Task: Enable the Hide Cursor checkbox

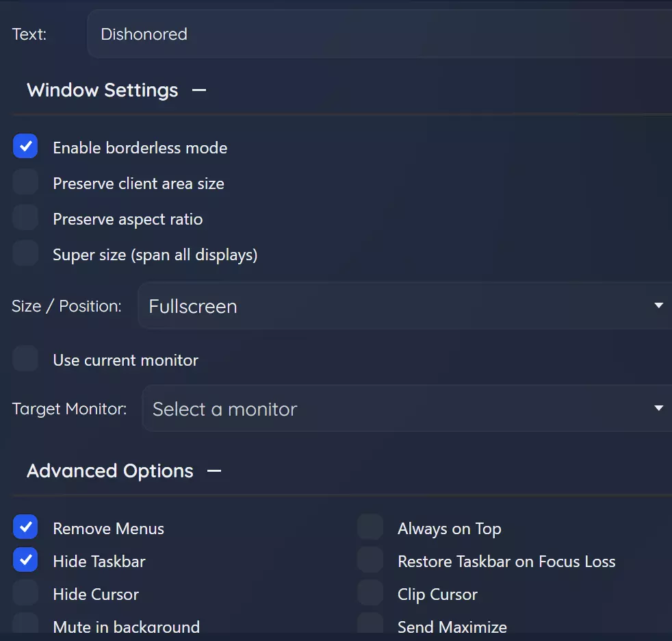Action: 25,594
